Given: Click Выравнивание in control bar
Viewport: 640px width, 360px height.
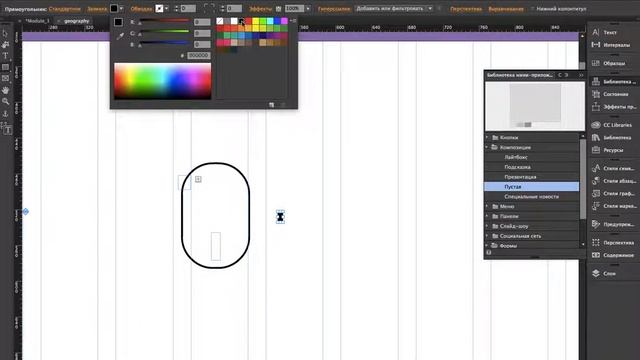Looking at the screenshot, I should click(506, 9).
